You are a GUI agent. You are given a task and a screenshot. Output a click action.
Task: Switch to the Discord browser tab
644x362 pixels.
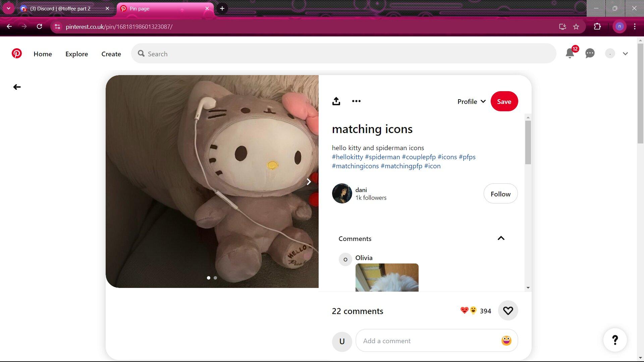pos(60,9)
